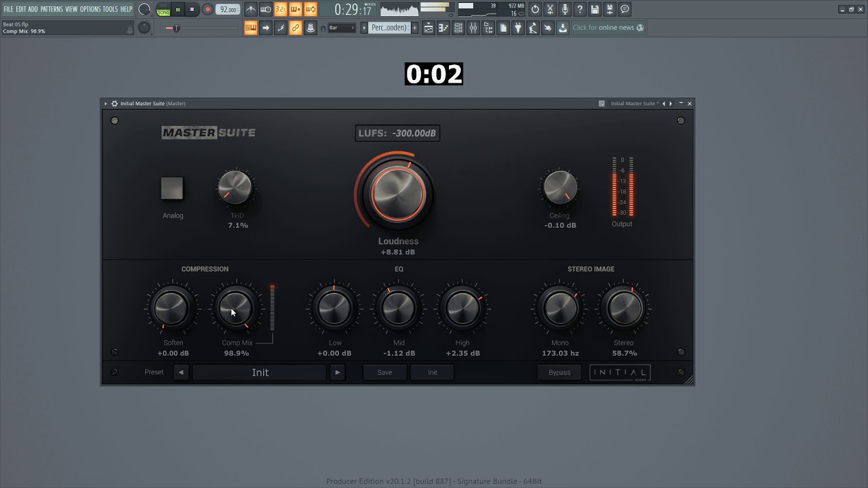This screenshot has width=868, height=488.
Task: Open the VIEW menu
Action: [71, 9]
